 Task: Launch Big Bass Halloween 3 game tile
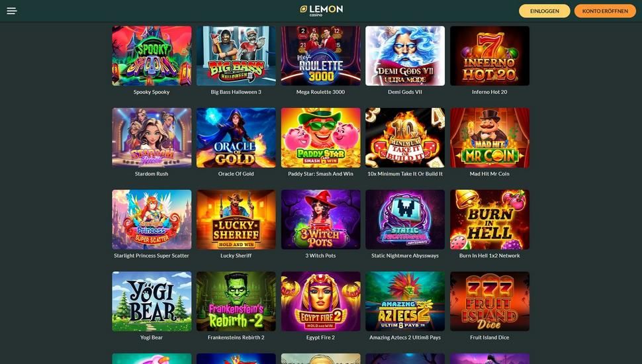(236, 56)
